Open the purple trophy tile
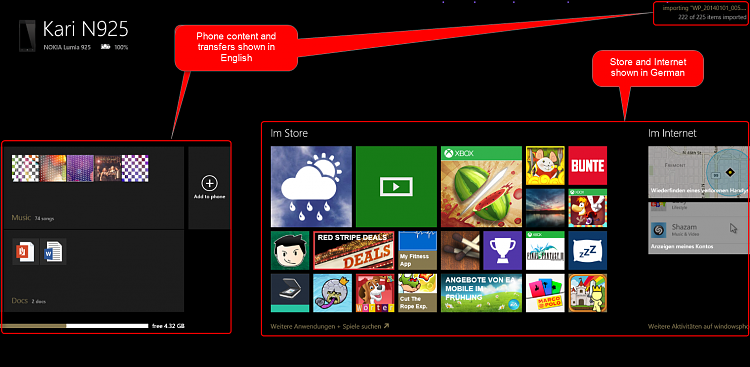The width and height of the screenshot is (750, 367). click(x=502, y=250)
